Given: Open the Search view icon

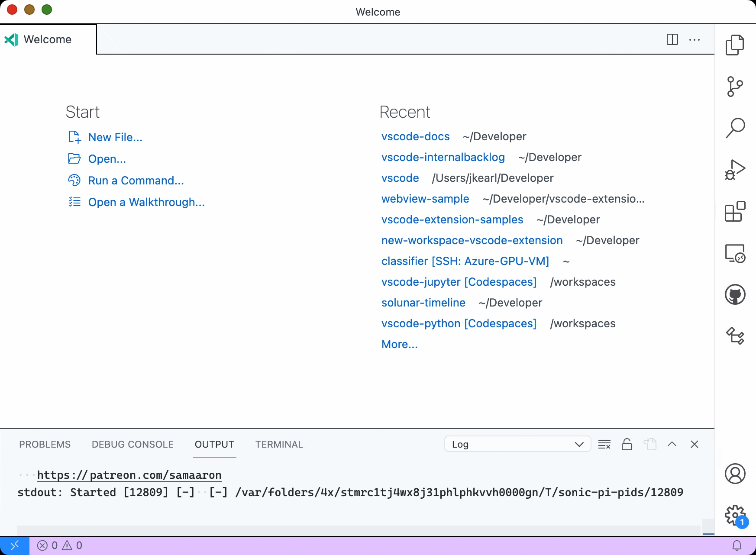Looking at the screenshot, I should 735,128.
